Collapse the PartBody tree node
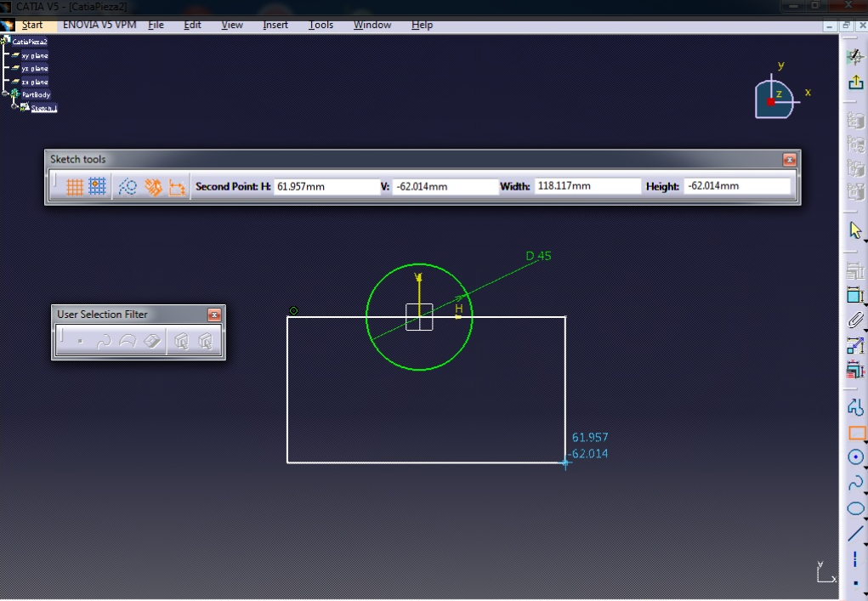Image resolution: width=868 pixels, height=601 pixels. click(x=5, y=94)
